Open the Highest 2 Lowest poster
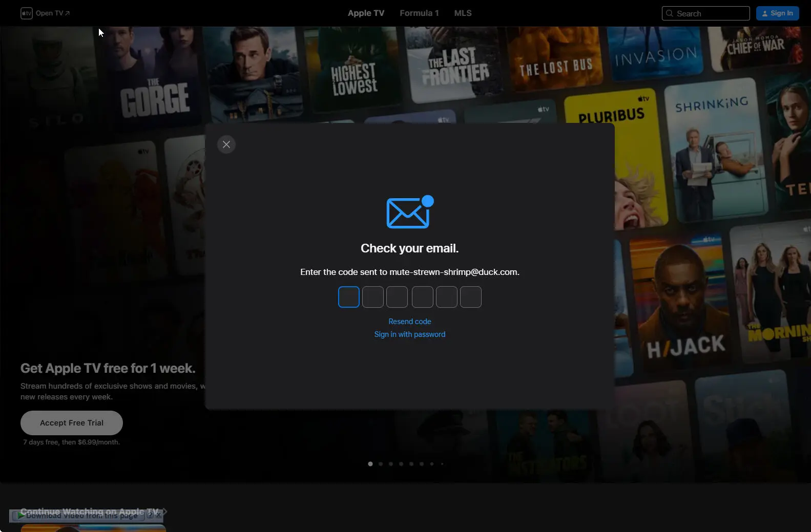This screenshot has width=811, height=532. click(353, 69)
